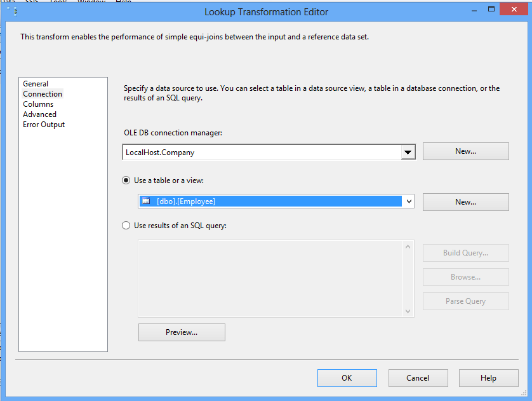Select 'Use a table or a view' option

pos(126,180)
